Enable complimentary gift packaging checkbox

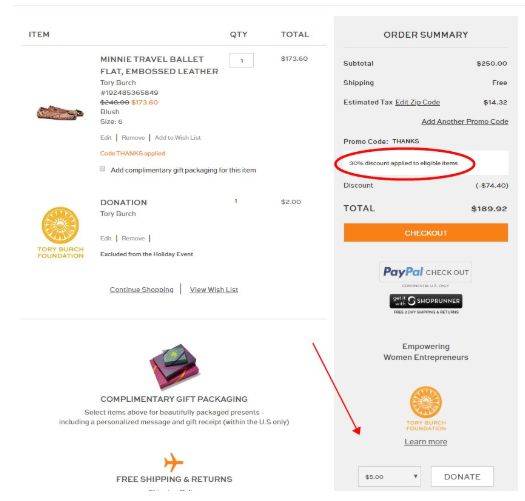pyautogui.click(x=102, y=169)
